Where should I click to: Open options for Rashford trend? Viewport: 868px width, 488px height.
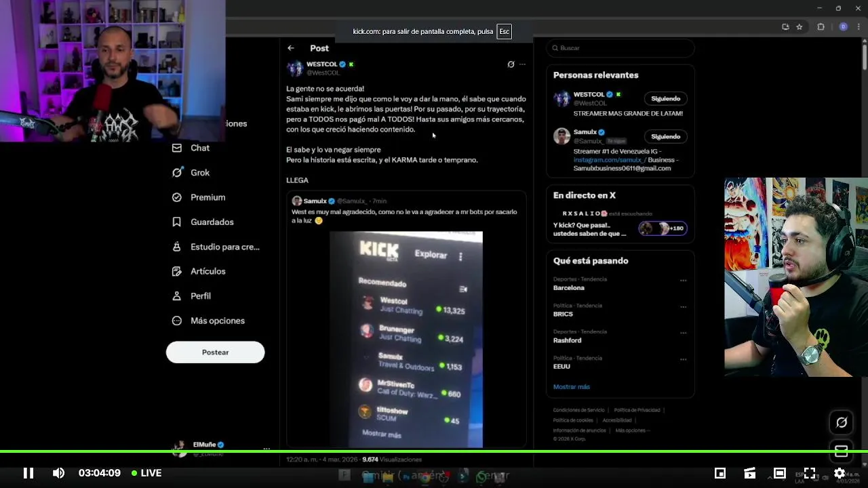683,333
